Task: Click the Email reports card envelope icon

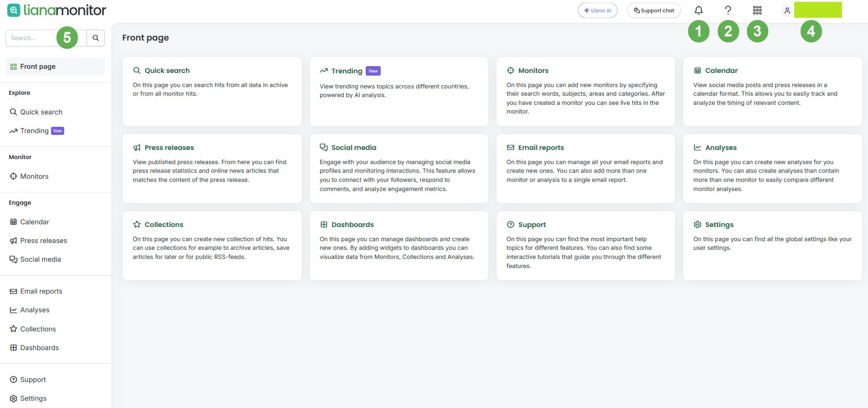Action: pyautogui.click(x=511, y=148)
